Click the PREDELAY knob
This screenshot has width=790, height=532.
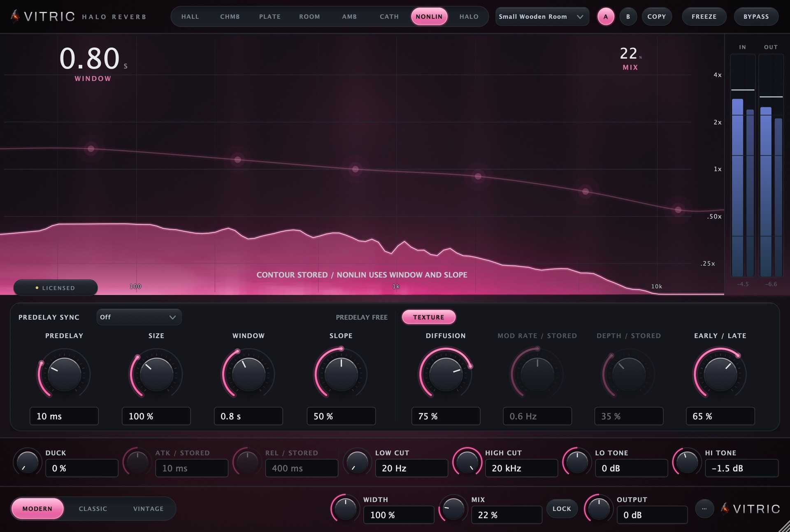pos(64,374)
